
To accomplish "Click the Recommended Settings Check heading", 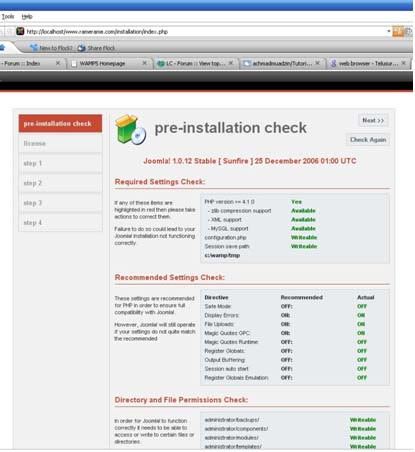I will click(x=170, y=277).
